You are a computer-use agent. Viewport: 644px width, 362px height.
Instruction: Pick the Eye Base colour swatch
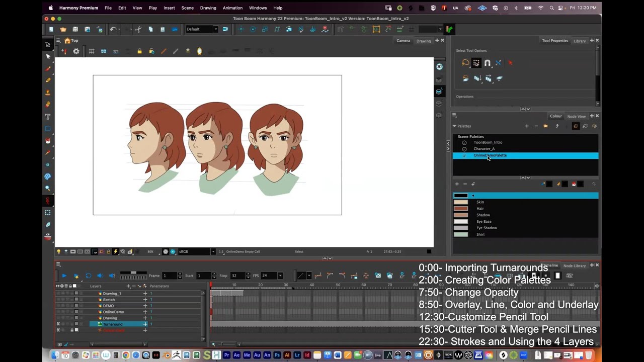(461, 222)
